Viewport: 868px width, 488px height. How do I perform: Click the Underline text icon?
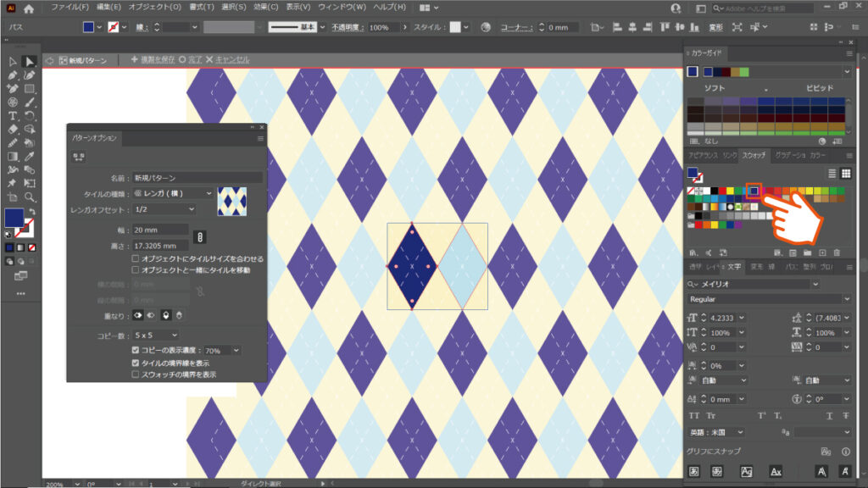coord(829,415)
